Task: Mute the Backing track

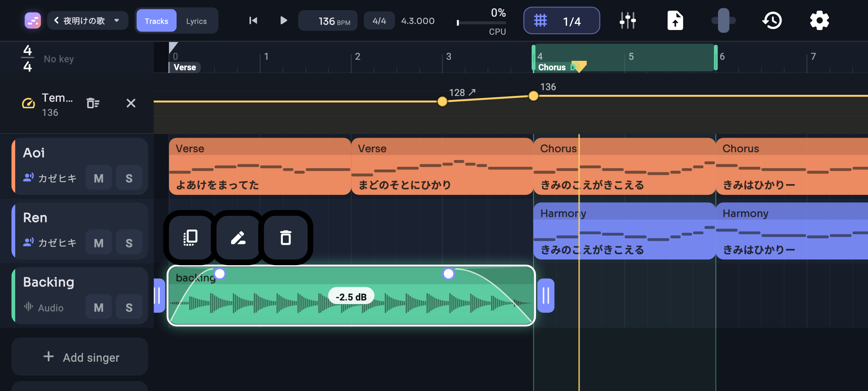Action: [98, 307]
